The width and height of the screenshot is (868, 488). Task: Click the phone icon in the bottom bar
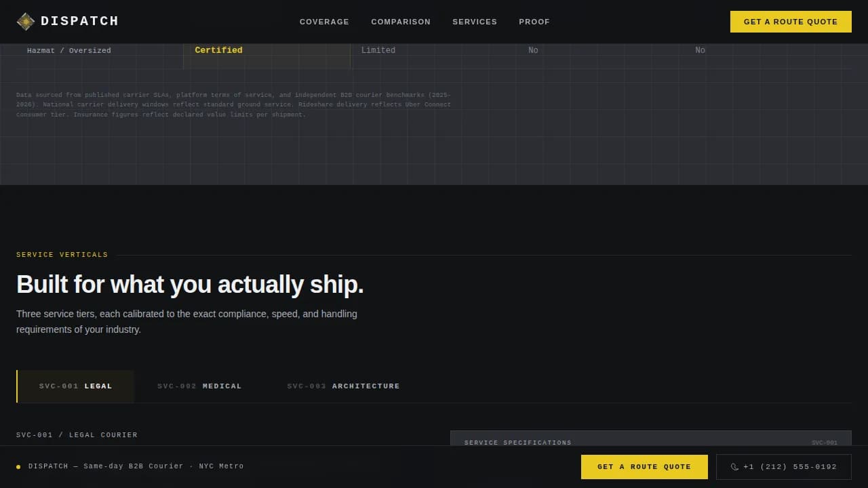click(734, 467)
